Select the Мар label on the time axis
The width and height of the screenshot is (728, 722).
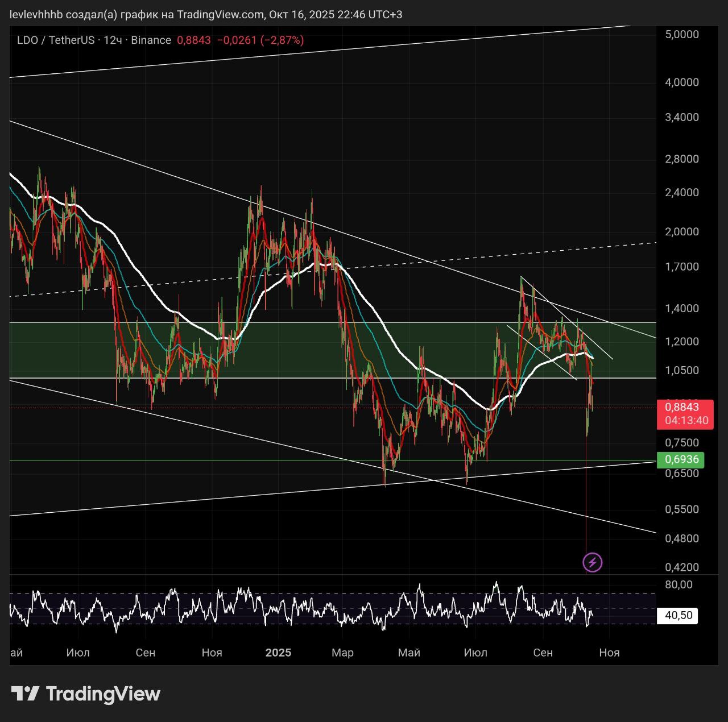pos(342,653)
